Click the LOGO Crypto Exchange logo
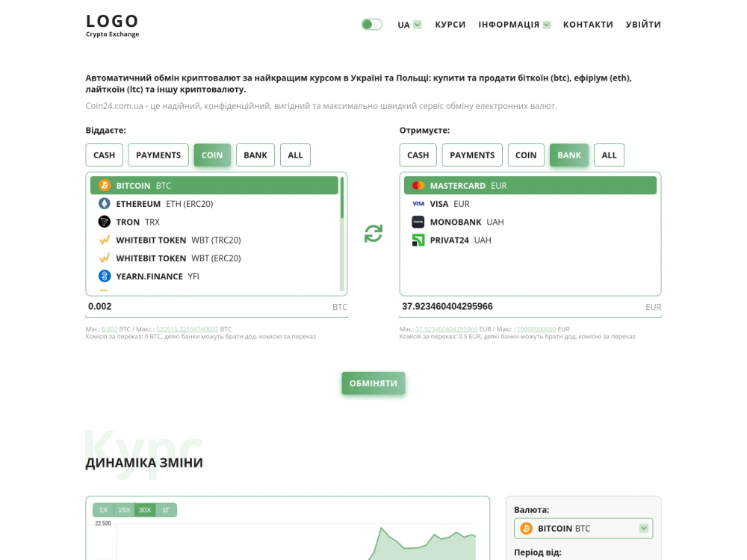747x560 pixels. coord(113,25)
